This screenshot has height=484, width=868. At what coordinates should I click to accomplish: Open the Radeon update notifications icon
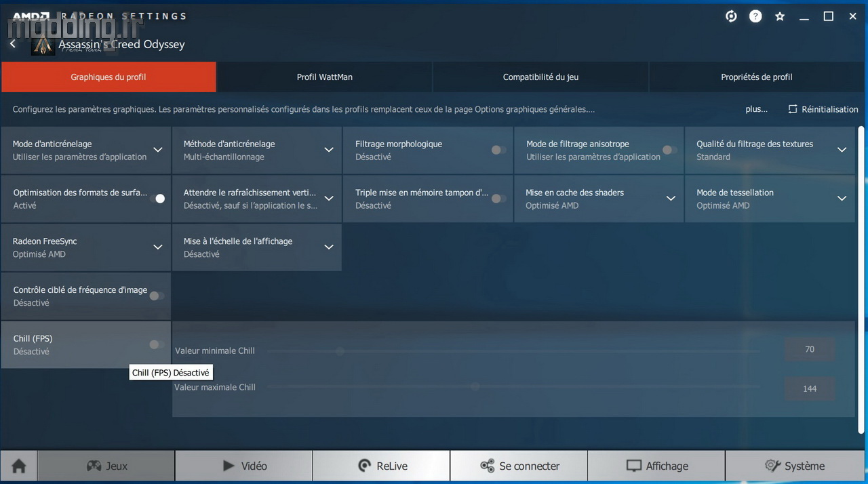coord(731,16)
